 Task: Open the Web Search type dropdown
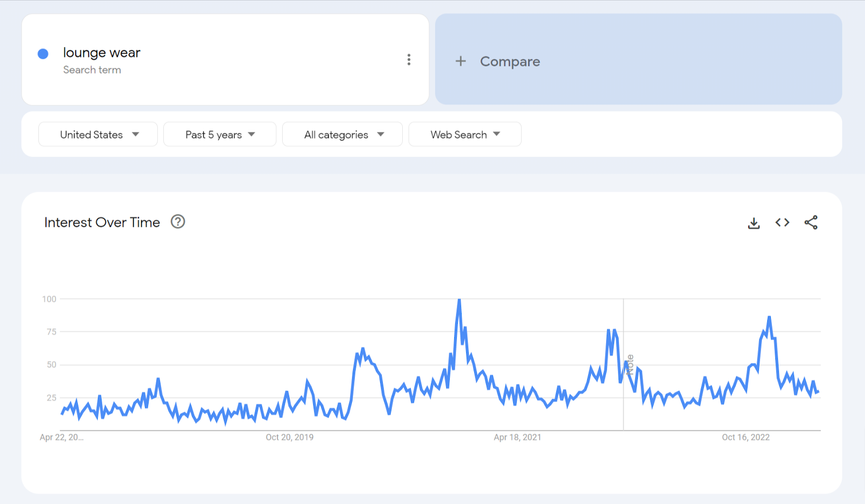[464, 135]
